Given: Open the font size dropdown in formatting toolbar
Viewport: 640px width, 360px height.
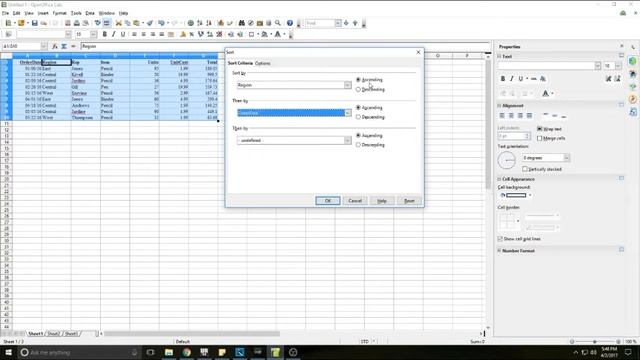Looking at the screenshot, I should 93,34.
